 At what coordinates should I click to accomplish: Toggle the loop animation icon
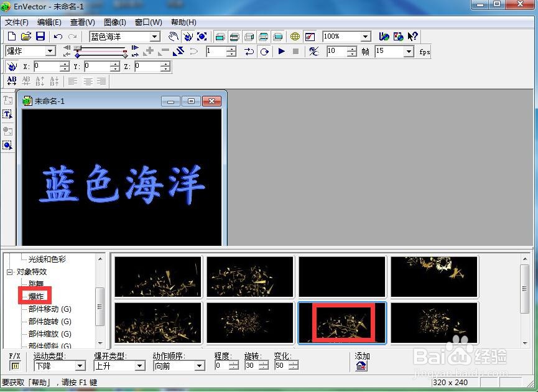point(264,52)
